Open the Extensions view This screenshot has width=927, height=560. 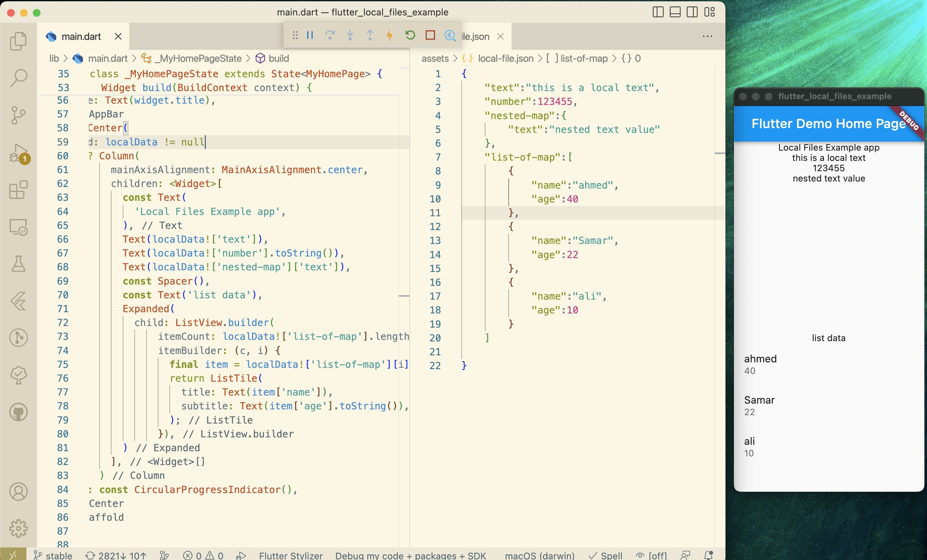click(x=18, y=190)
